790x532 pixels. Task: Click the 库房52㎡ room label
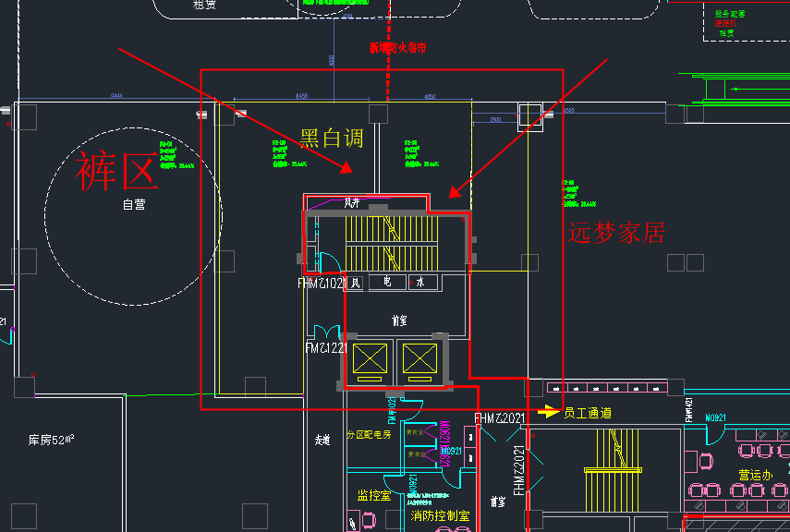[51, 440]
